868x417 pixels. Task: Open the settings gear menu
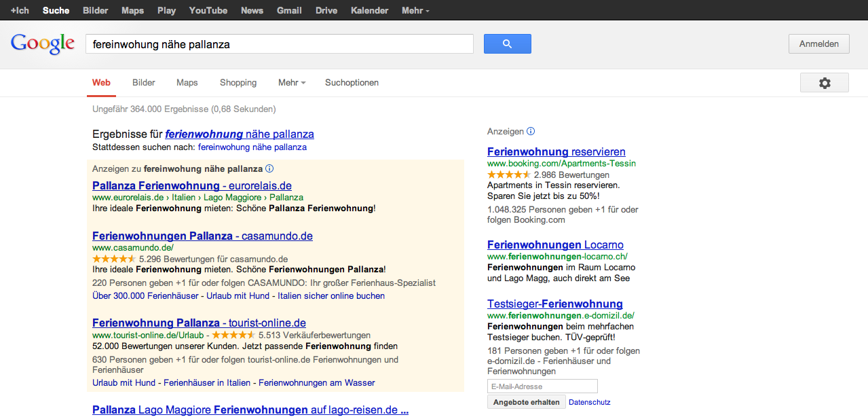824,83
